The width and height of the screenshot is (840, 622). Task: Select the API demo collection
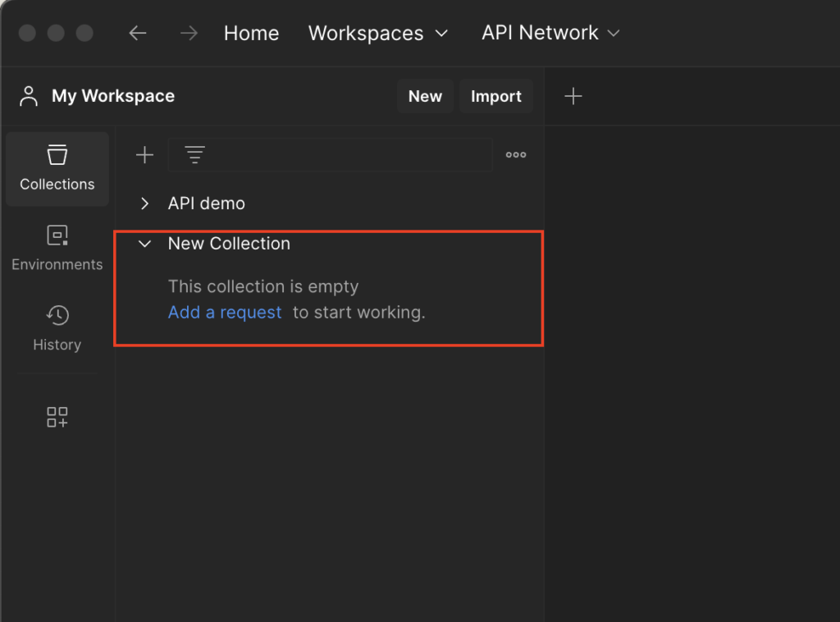point(206,204)
